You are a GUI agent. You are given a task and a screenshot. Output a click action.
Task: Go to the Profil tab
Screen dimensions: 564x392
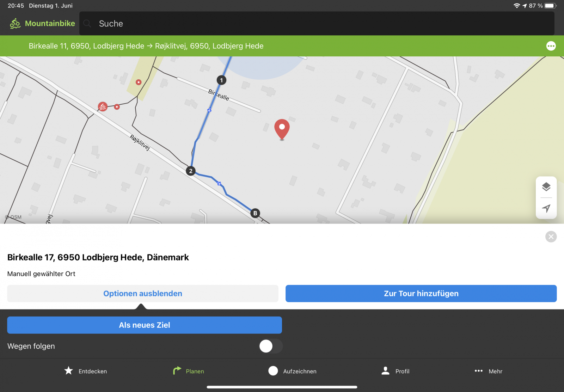396,371
